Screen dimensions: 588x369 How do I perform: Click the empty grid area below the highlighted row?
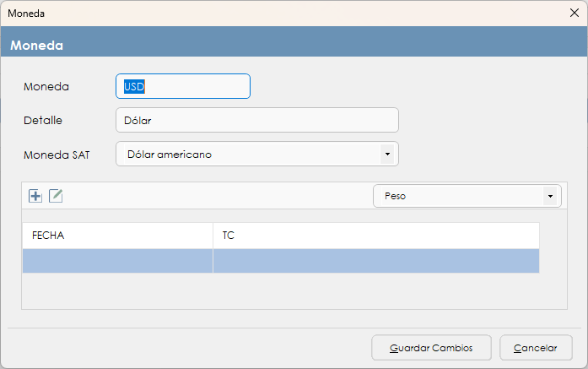(278, 290)
